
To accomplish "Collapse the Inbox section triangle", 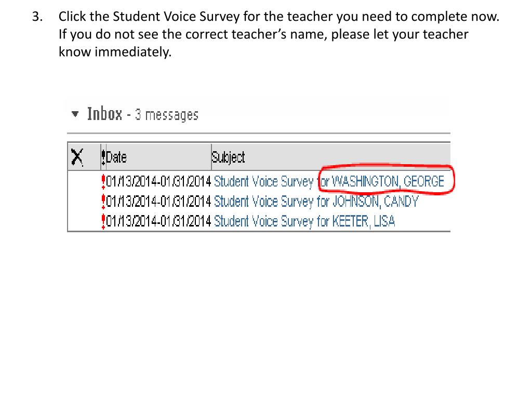I will [76, 114].
